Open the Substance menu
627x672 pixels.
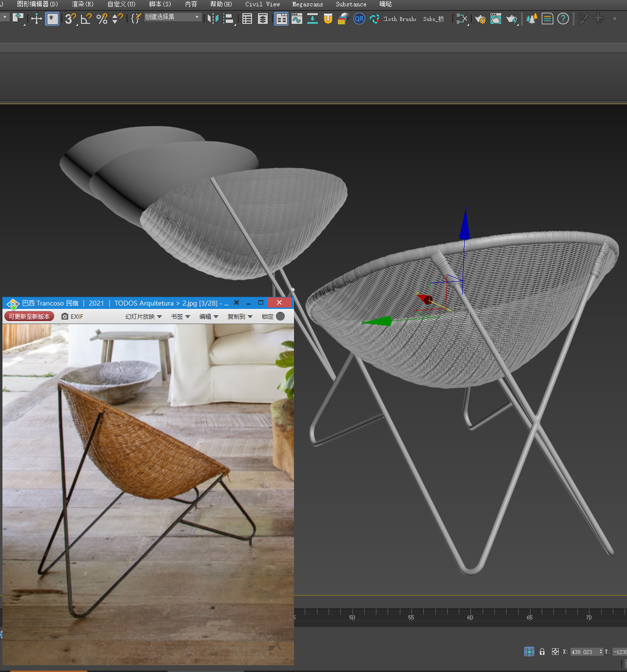[x=351, y=4]
